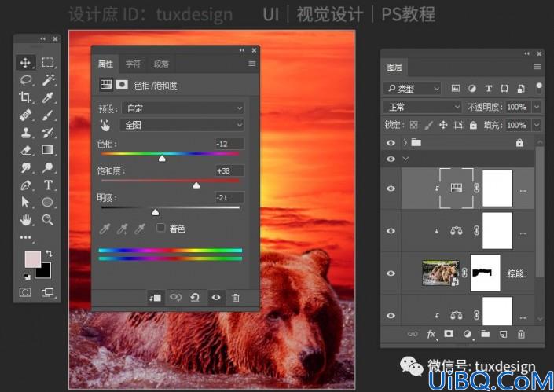Viewport: 554px width, 392px height.
Task: Hide the hue/saturation adjustment layer
Action: pyautogui.click(x=391, y=189)
